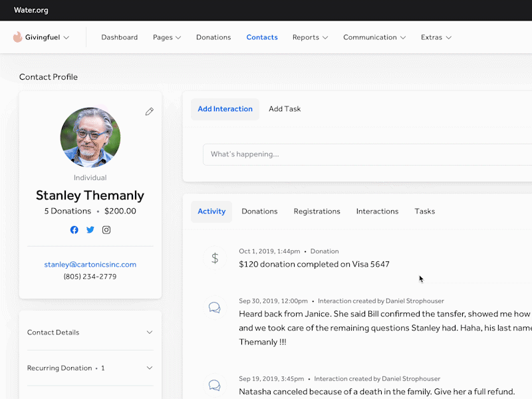
Task: Open the Pages dropdown menu
Action: (x=167, y=37)
